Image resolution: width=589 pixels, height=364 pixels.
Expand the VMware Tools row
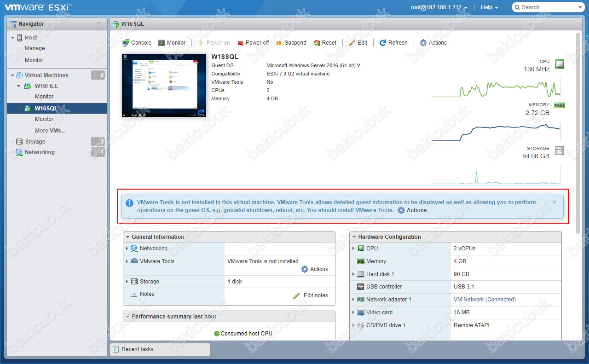click(x=127, y=261)
